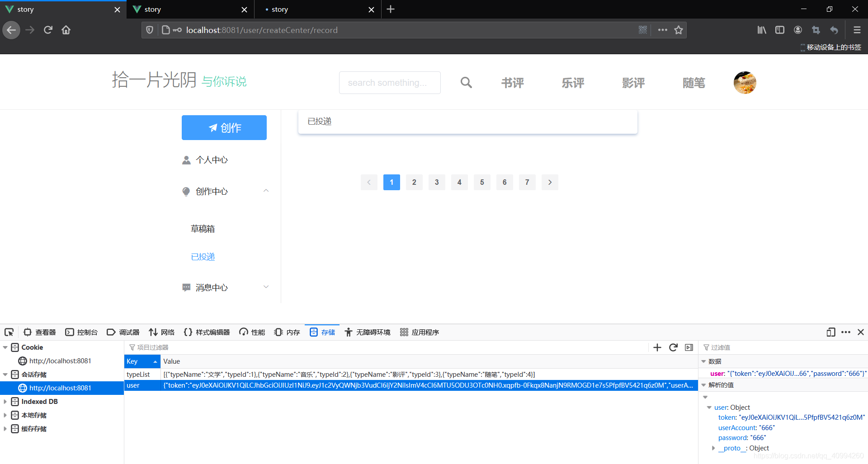Open devtools more options menu
Image resolution: width=868 pixels, height=464 pixels.
pos(846,332)
